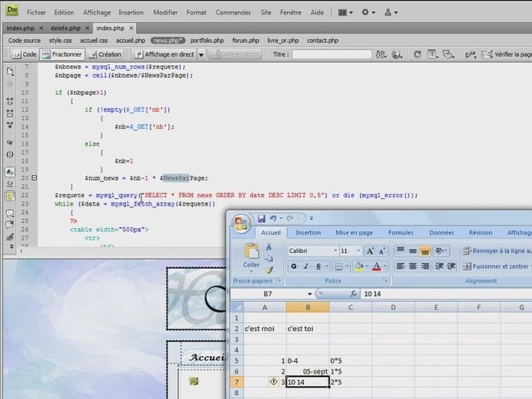Open the borders dropdown arrow
532x399 pixels.
347,267
